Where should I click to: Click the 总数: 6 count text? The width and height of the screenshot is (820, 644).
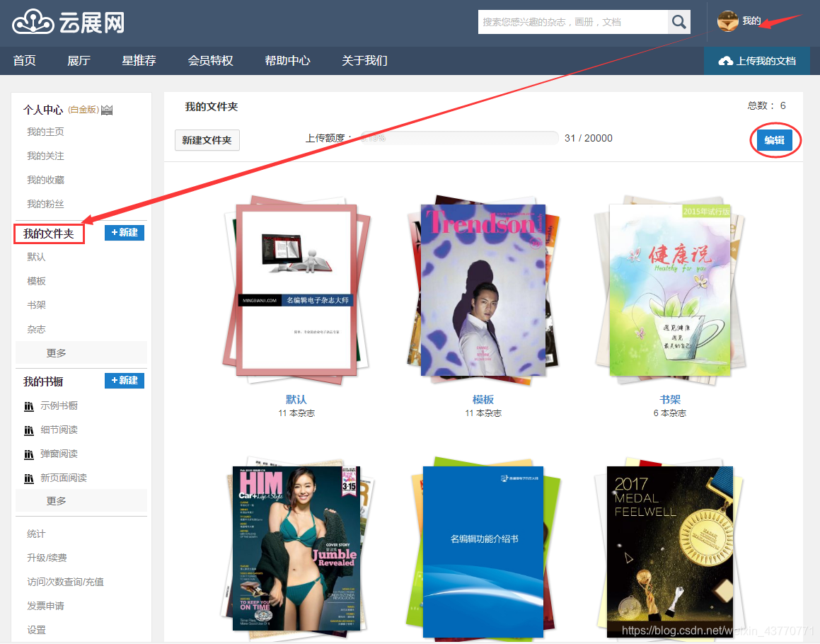pyautogui.click(x=767, y=105)
